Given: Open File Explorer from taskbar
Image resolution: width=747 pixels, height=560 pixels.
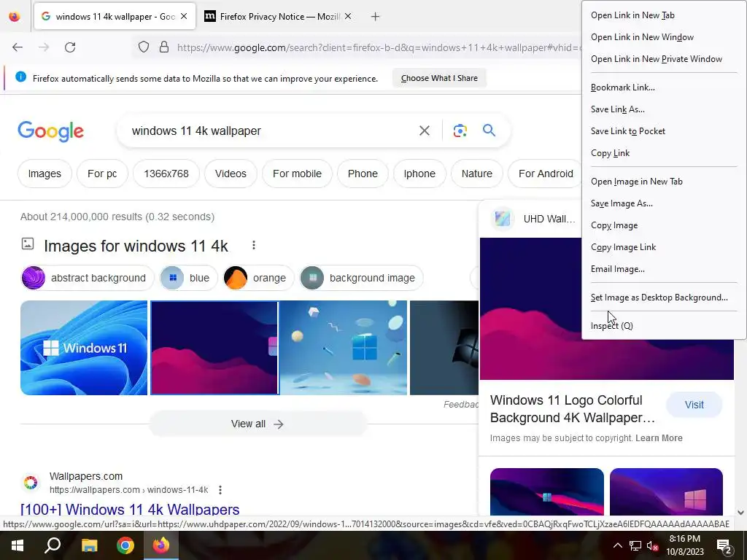Looking at the screenshot, I should [89, 545].
